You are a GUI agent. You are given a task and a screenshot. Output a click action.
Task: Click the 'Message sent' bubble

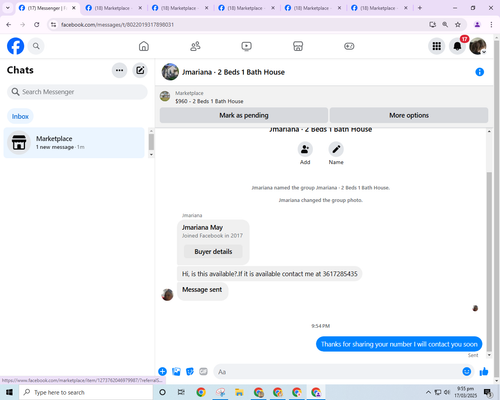[x=202, y=290]
